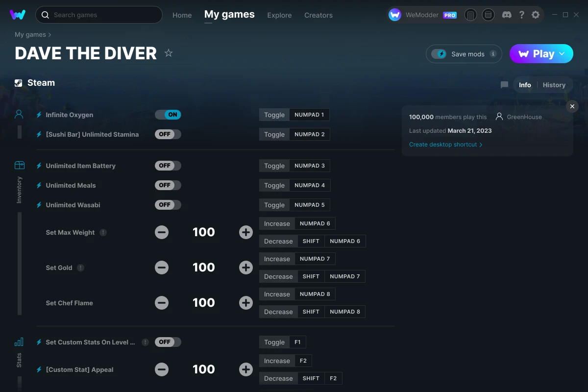Click NUMPAD 2 hotkey for Unlimited Stamina
588x392 pixels.
[309, 134]
